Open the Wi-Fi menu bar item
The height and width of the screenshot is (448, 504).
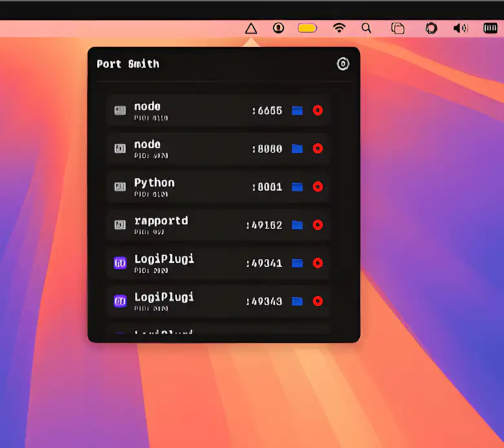coord(339,28)
